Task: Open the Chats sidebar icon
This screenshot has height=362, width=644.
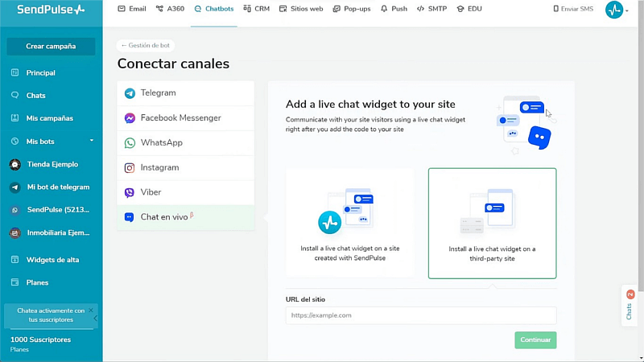Action: [x=14, y=95]
